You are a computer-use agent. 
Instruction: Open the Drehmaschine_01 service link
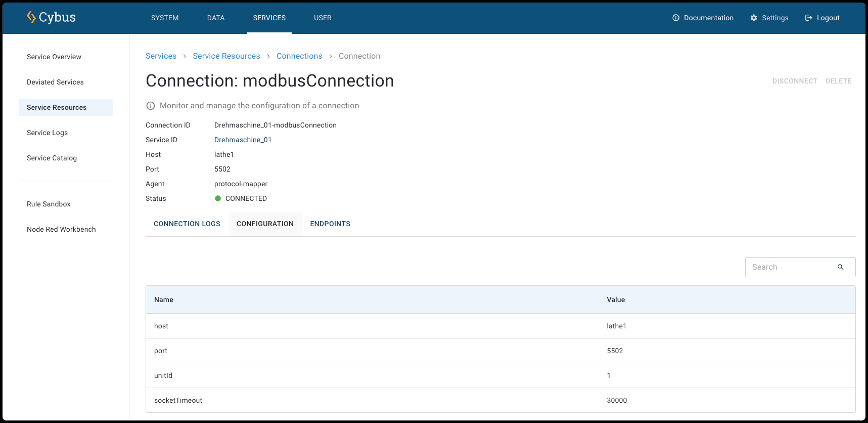tap(243, 140)
